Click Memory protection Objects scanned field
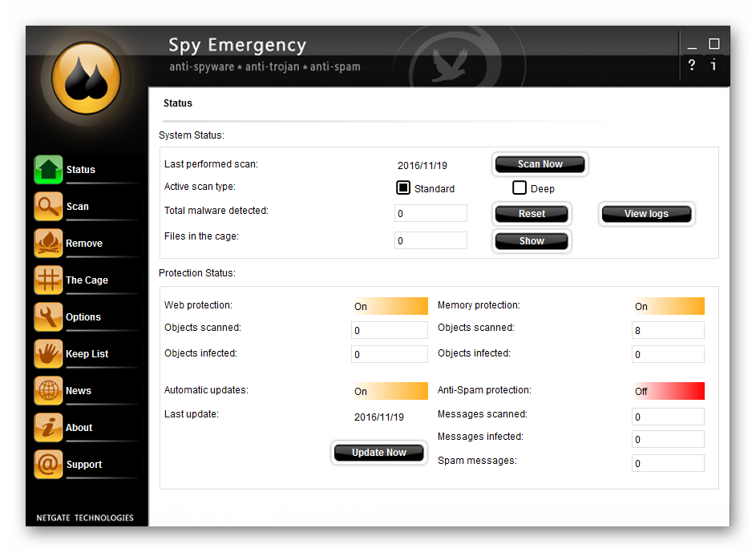756x552 pixels. click(x=668, y=330)
